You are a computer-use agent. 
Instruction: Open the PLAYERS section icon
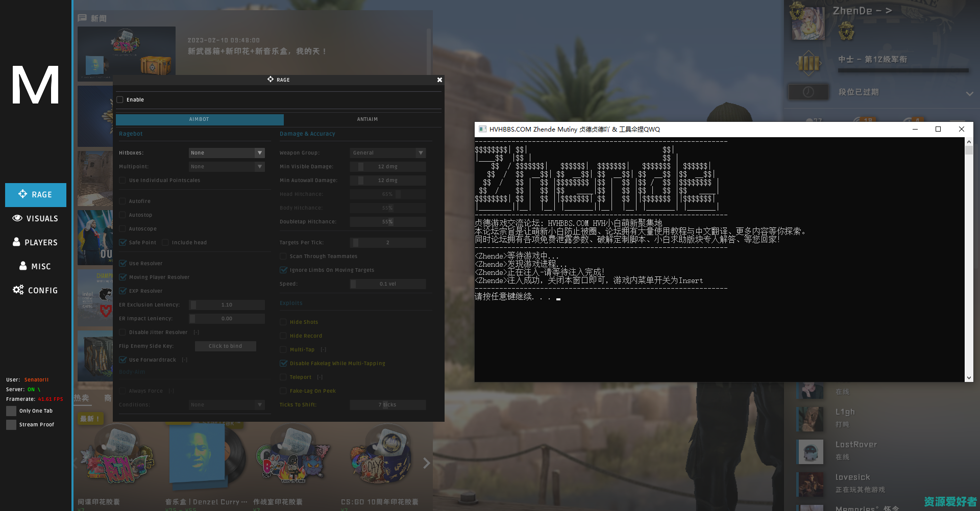tap(16, 242)
